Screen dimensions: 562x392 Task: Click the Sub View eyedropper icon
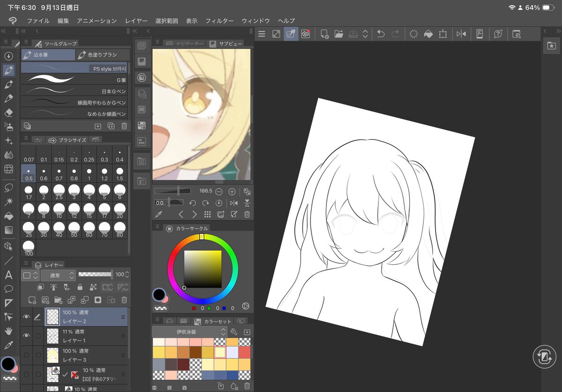tap(159, 215)
